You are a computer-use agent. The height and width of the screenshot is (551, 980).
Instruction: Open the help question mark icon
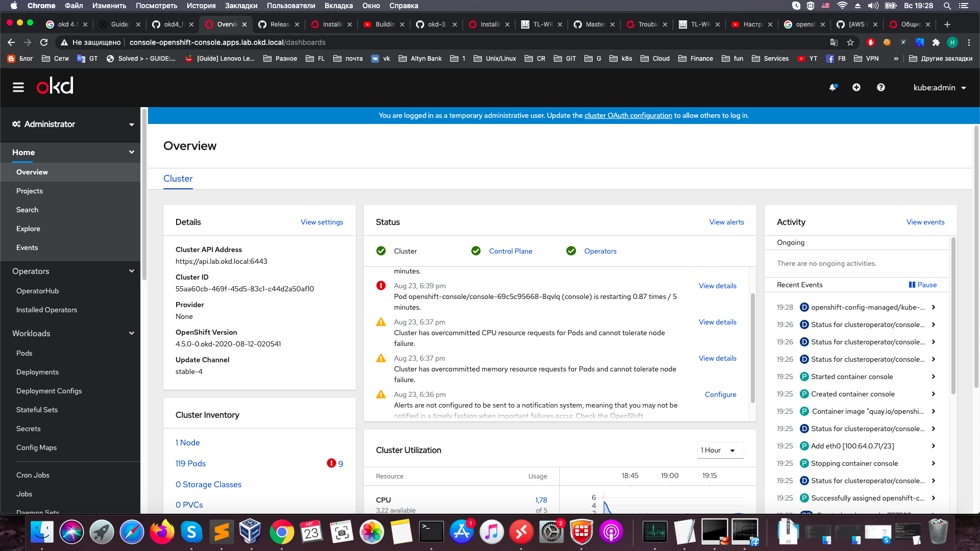pyautogui.click(x=881, y=87)
